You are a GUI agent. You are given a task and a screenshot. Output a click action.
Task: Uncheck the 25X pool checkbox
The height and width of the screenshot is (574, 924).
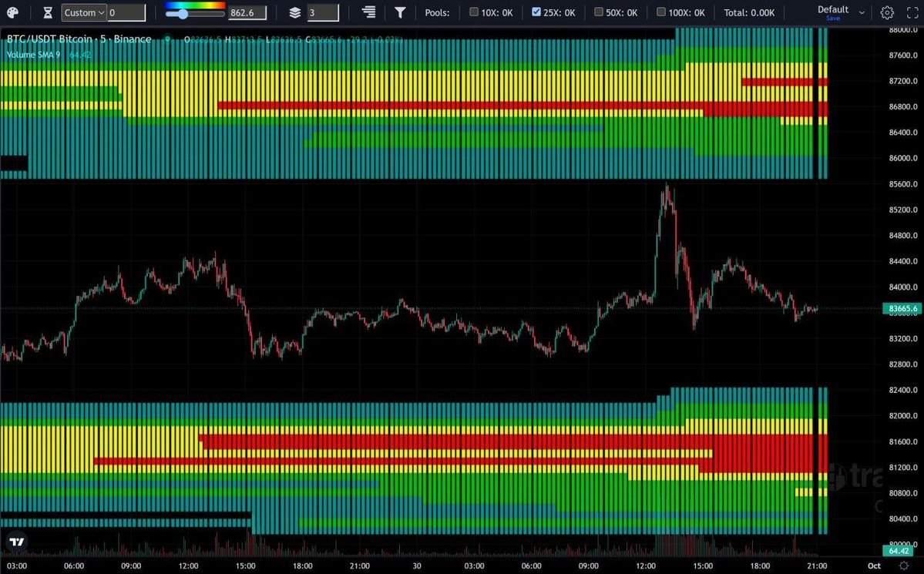[536, 12]
